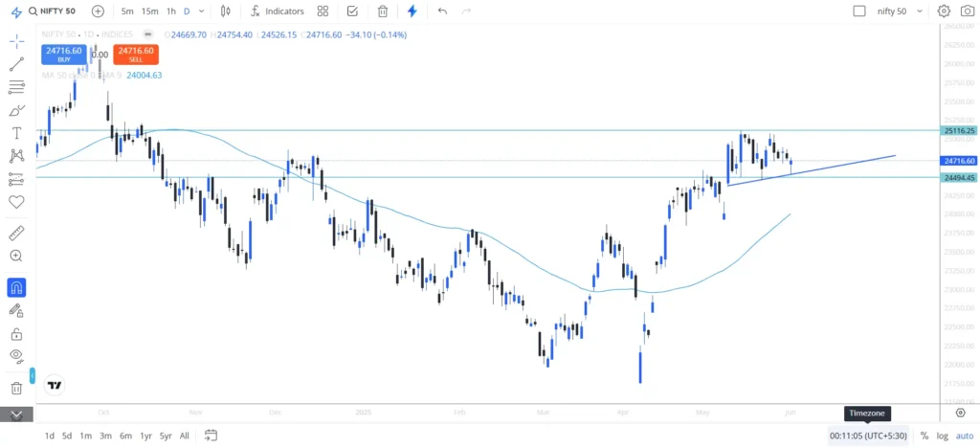980x448 pixels.
Task: Set range to 5yr
Action: pyautogui.click(x=166, y=437)
